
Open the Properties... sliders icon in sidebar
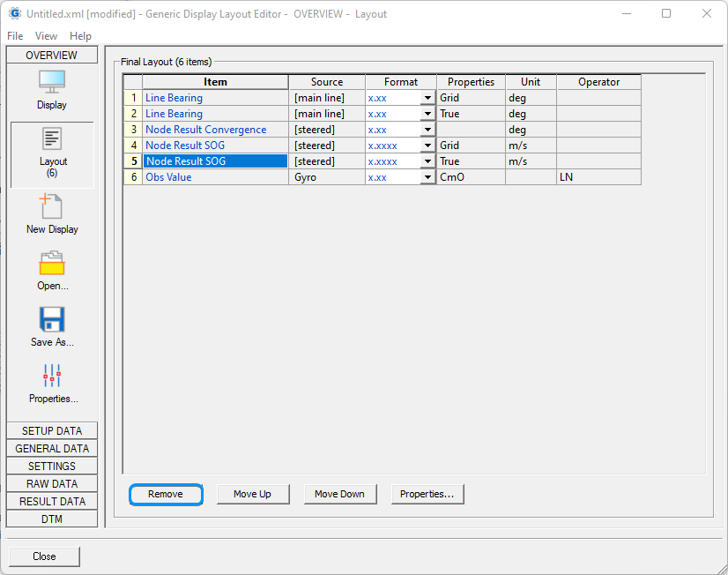[x=52, y=377]
